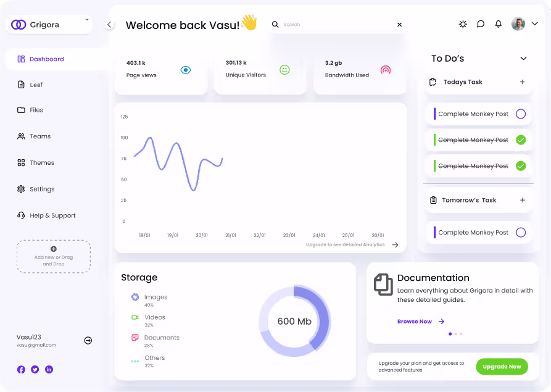The height and width of the screenshot is (392, 551).
Task: Click the second carousel dot under Documentation
Action: [x=455, y=334]
